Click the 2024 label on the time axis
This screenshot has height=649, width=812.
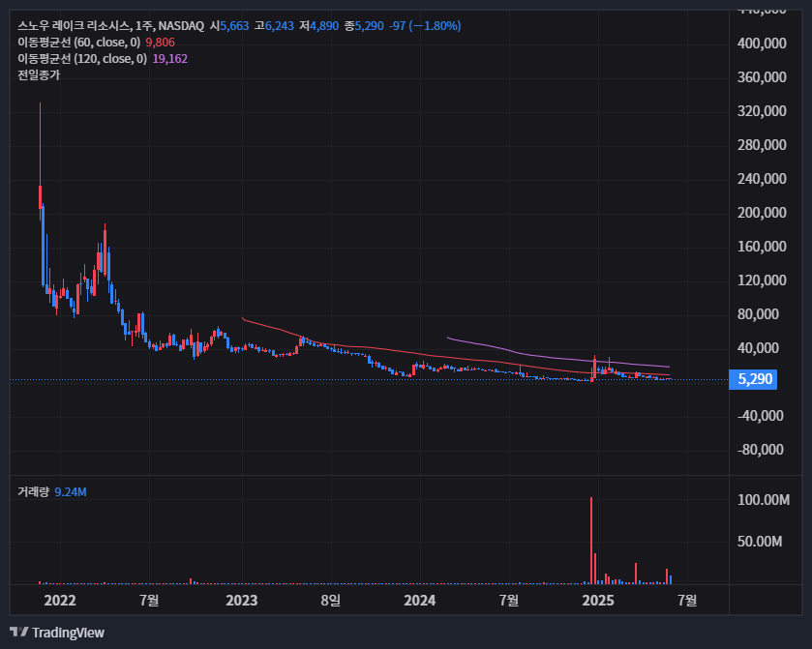420,601
